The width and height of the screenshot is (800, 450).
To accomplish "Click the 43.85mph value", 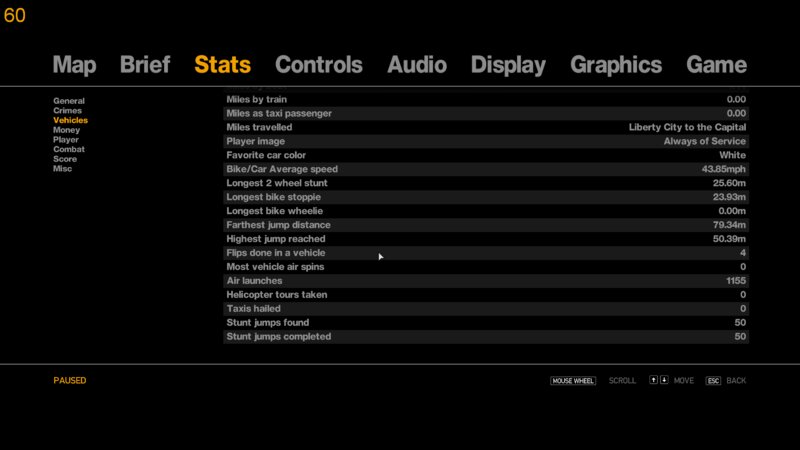I will (x=723, y=169).
